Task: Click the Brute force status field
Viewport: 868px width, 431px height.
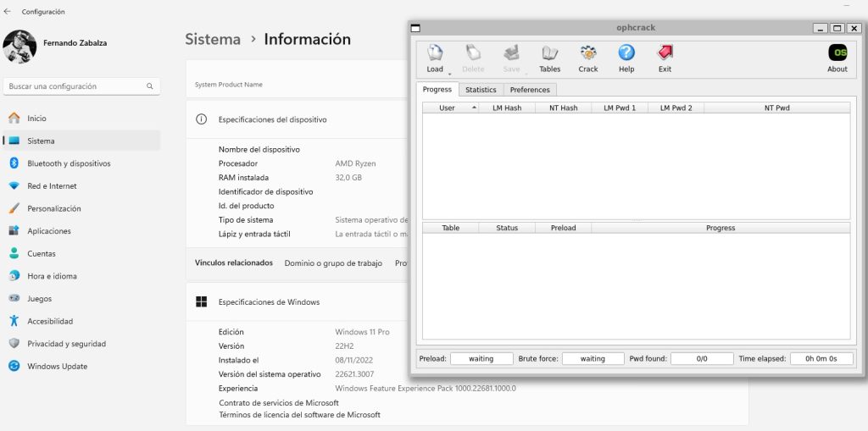Action: tap(593, 358)
